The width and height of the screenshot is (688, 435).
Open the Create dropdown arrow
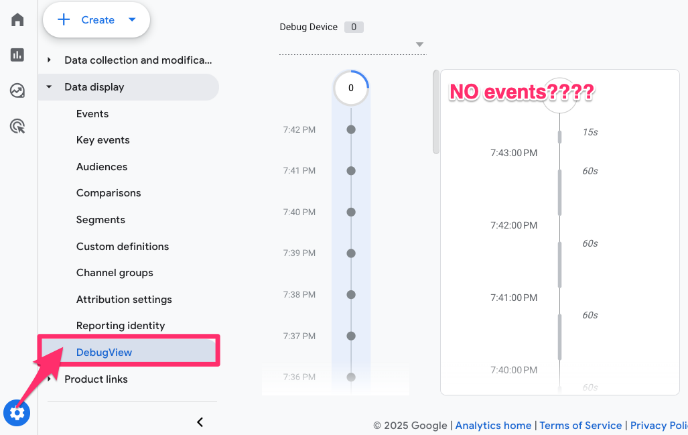[132, 20]
